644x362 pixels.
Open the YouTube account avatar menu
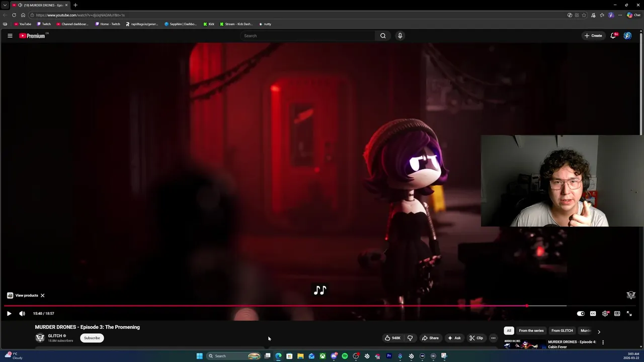point(627,36)
